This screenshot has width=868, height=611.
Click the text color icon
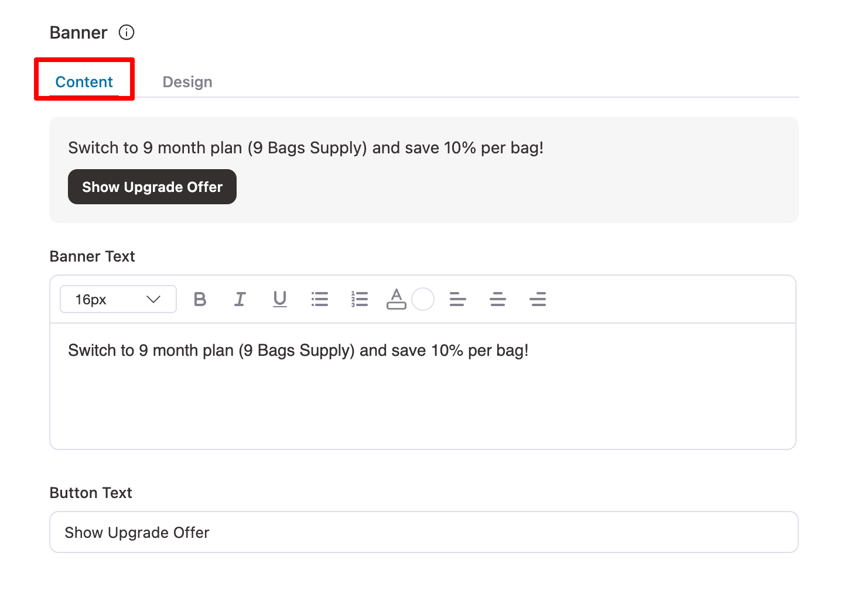[x=397, y=299]
